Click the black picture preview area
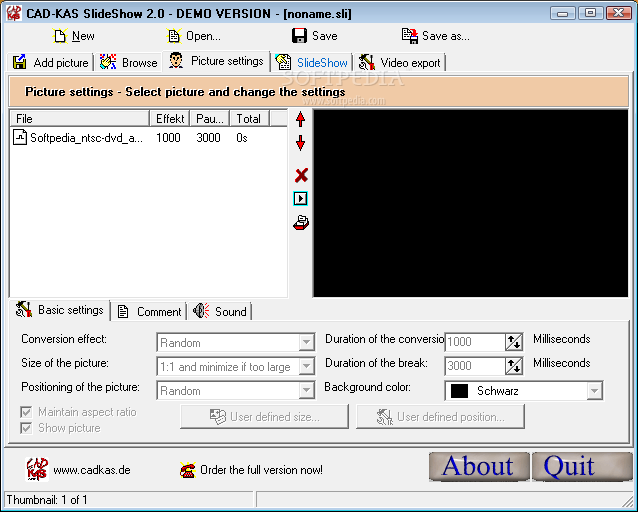This screenshot has height=512, width=638. click(x=470, y=203)
